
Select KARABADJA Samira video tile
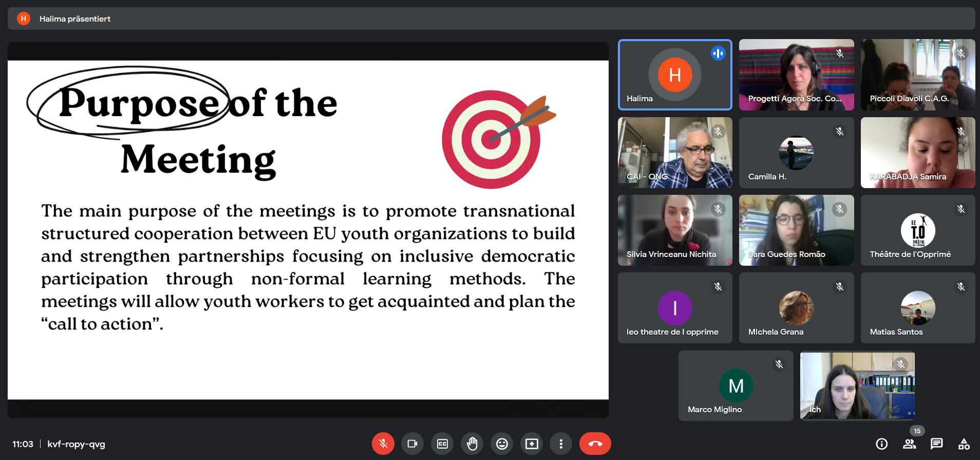tap(918, 152)
